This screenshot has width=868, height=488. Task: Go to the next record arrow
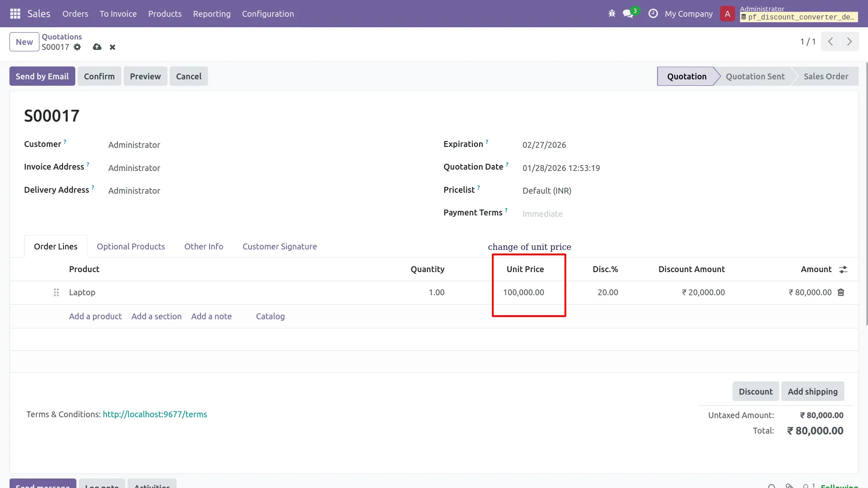[x=849, y=42]
